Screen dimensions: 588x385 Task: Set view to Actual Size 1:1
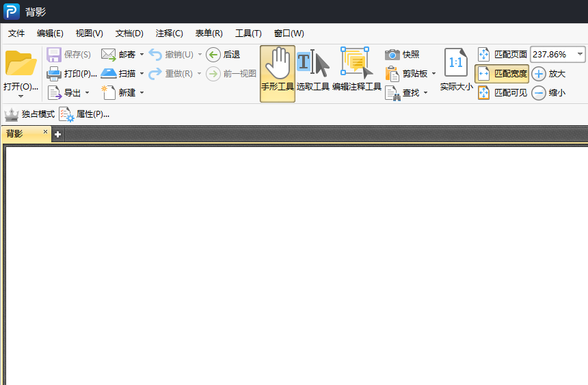point(456,70)
